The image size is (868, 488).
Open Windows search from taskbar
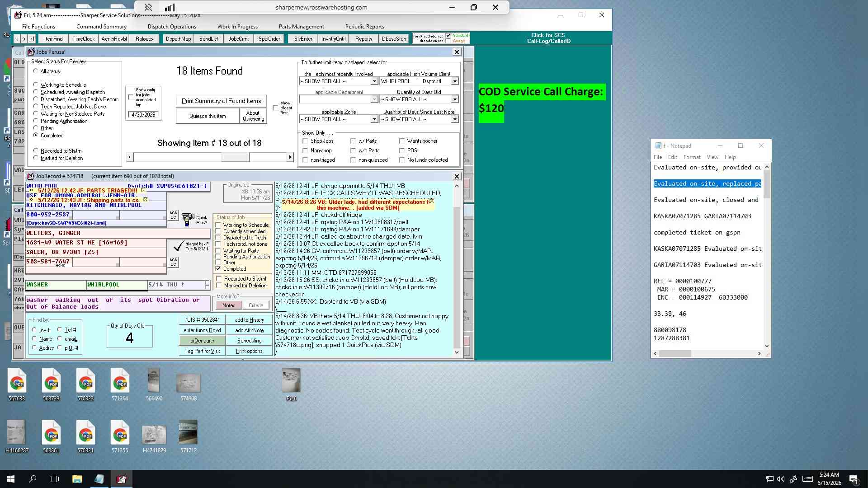point(33,479)
